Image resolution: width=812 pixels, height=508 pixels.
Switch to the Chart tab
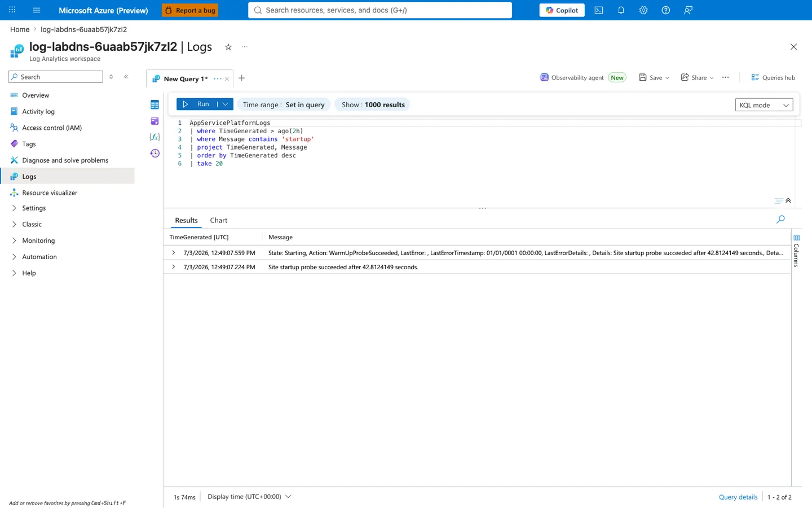point(219,221)
